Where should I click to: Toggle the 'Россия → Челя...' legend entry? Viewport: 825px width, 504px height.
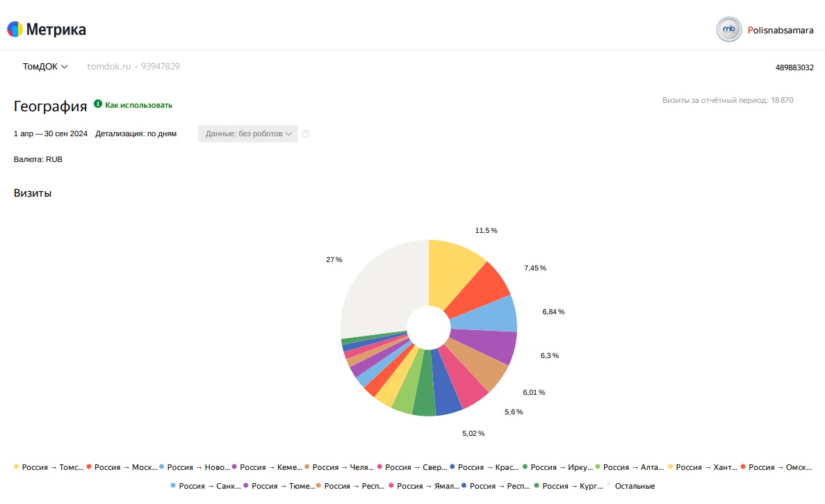click(x=340, y=467)
